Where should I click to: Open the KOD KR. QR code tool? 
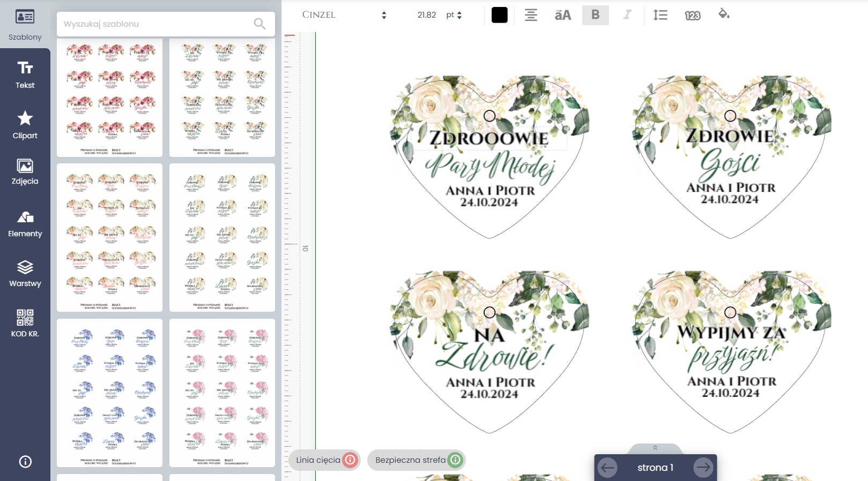pos(25,324)
